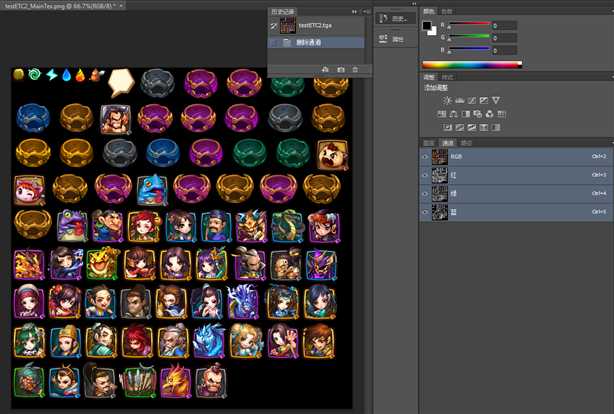Screen dimensions: 614x414
Task: Switch to the Color tab
Action: pos(429,12)
